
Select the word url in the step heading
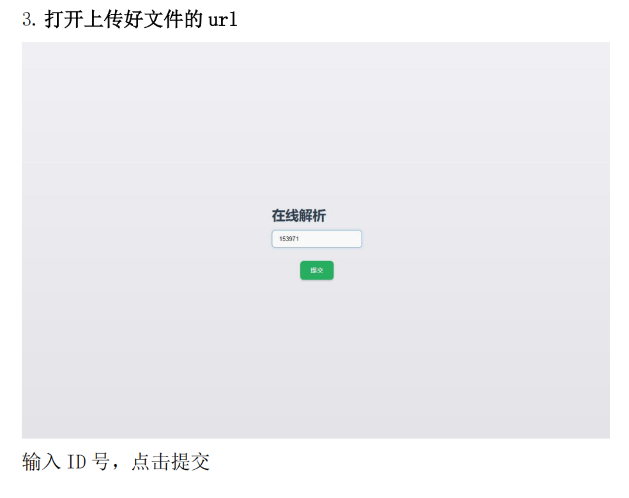click(x=223, y=20)
